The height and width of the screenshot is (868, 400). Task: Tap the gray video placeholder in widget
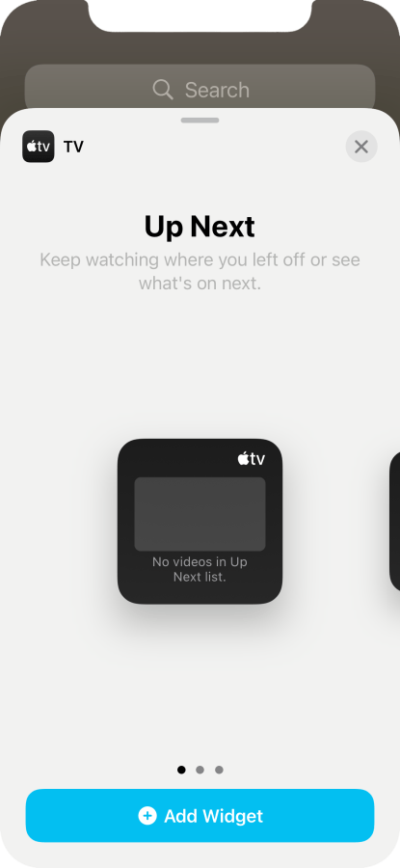click(200, 514)
